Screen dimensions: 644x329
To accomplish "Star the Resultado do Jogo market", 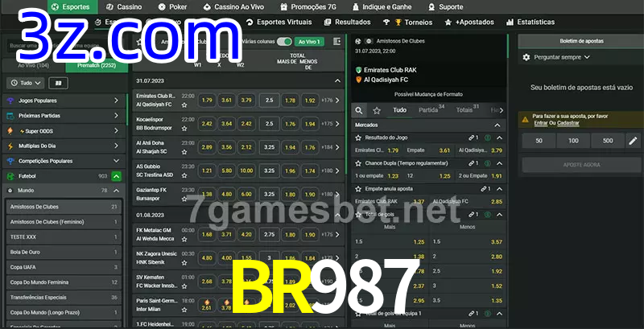I will point(358,138).
